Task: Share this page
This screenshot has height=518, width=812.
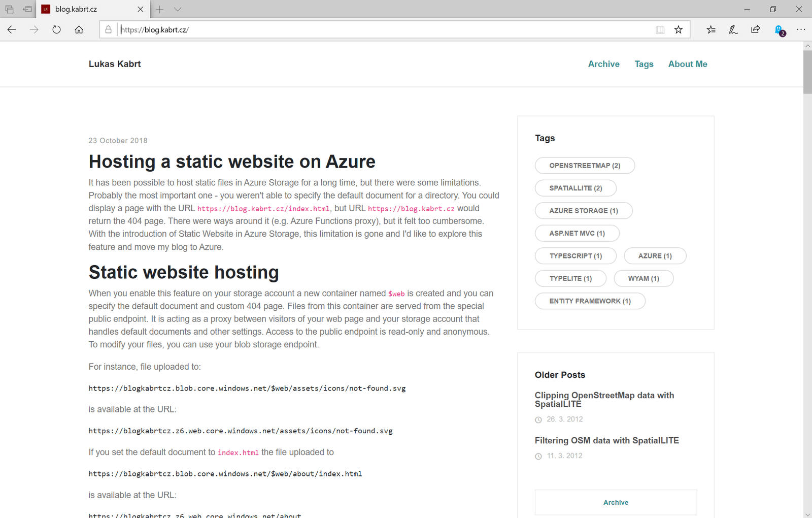Action: 756,29
